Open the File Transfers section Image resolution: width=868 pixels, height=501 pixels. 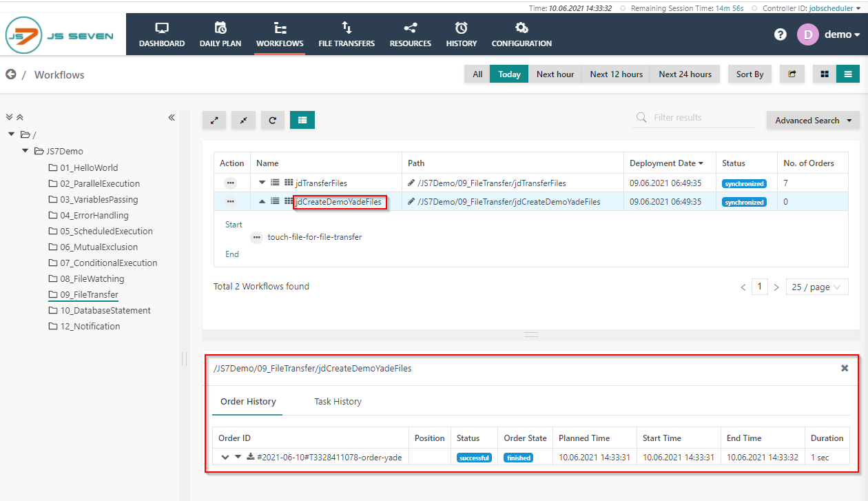pos(347,34)
